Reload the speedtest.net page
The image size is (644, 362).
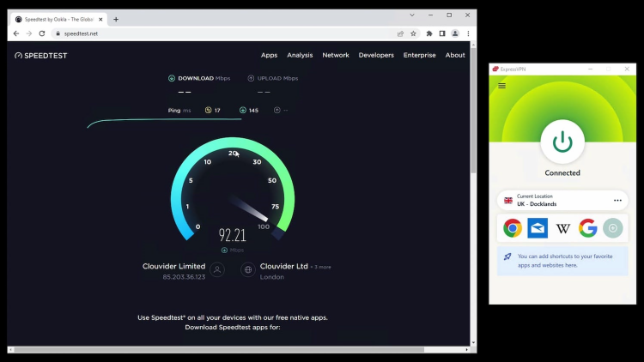(x=42, y=33)
